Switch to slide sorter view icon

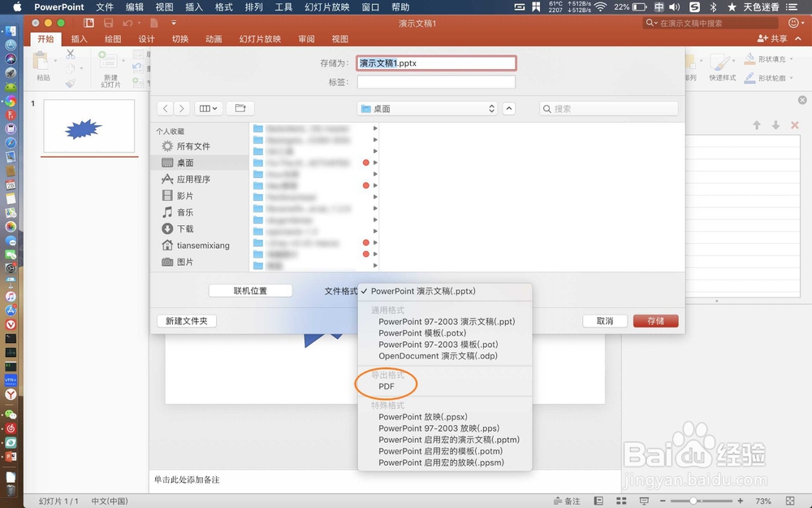coord(621,501)
